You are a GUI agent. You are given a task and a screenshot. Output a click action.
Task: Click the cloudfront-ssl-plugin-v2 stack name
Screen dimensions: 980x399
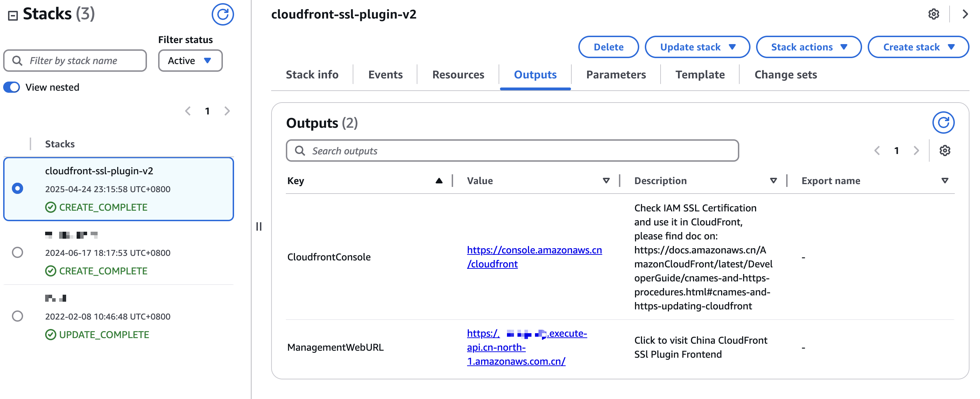pos(99,171)
